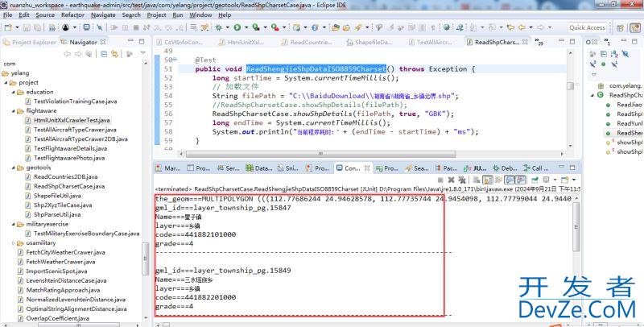Select HtmlUnitXxlCrawlerTest.java in Navigator

[72, 120]
